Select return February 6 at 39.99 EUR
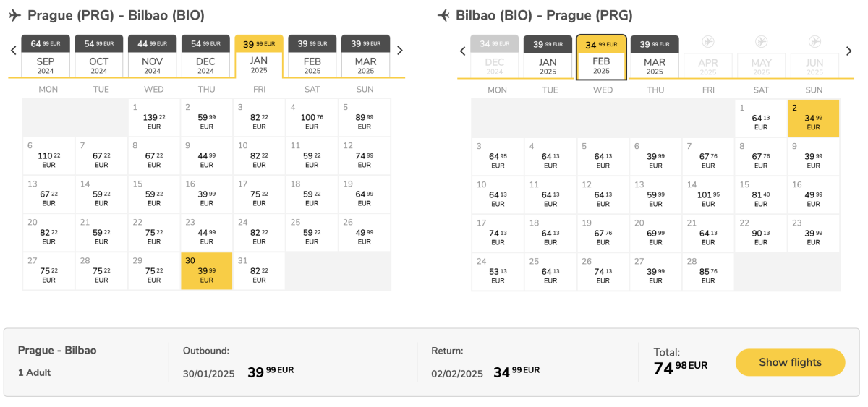Viewport: 868px width, 407px height. 655,156
